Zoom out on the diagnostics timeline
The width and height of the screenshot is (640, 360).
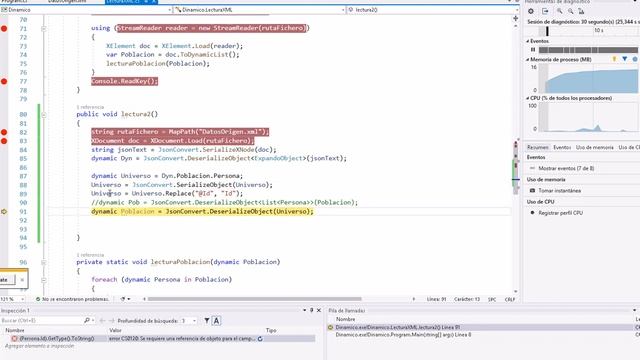[x=570, y=11]
